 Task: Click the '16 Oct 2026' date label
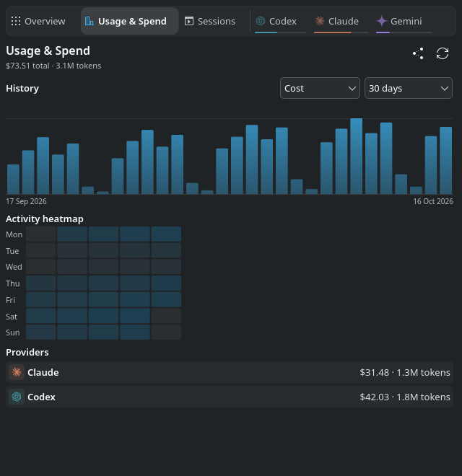point(433,201)
